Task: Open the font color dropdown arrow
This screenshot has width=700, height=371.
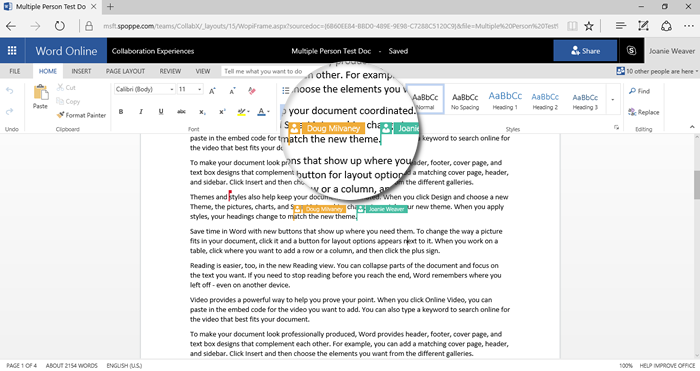Action: coord(268,112)
